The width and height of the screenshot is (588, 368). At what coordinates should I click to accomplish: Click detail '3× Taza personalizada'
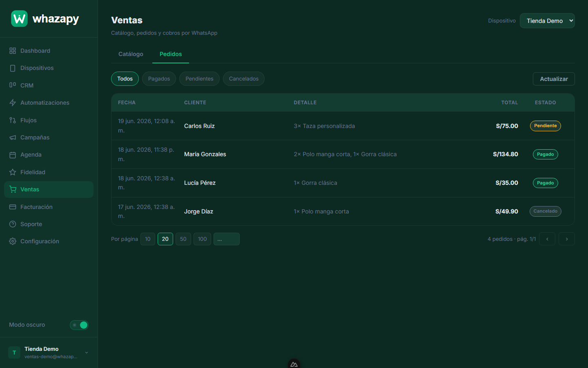click(x=324, y=126)
